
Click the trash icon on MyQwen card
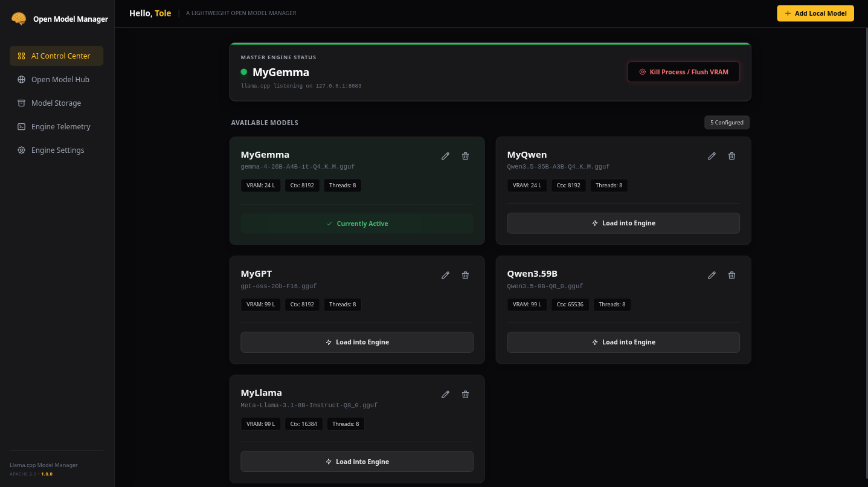[x=731, y=156]
